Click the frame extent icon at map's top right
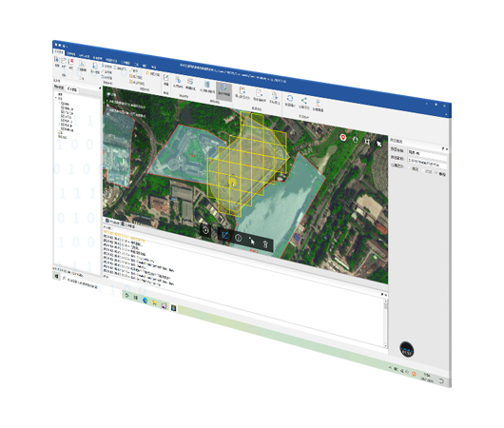This screenshot has width=504, height=428. pyautogui.click(x=367, y=142)
